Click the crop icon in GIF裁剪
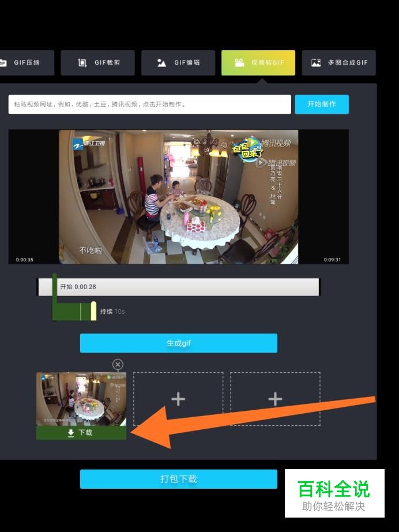 pos(82,63)
